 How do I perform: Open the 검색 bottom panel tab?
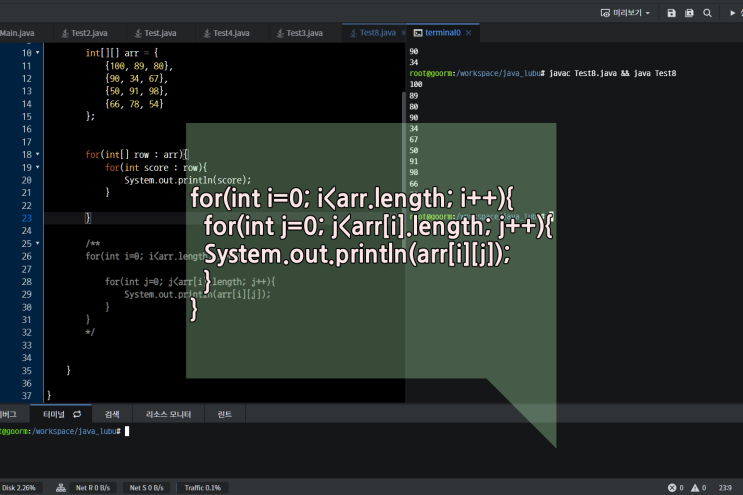click(112, 414)
